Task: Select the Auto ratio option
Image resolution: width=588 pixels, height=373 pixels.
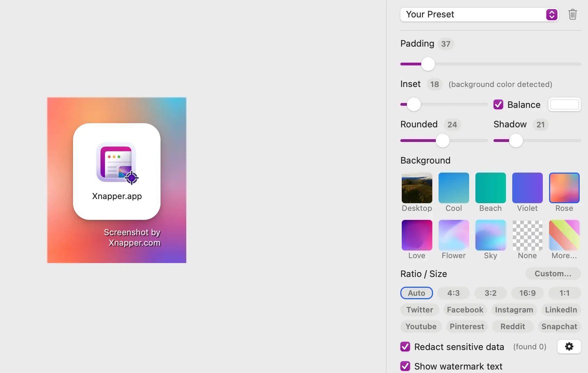Action: (x=416, y=293)
